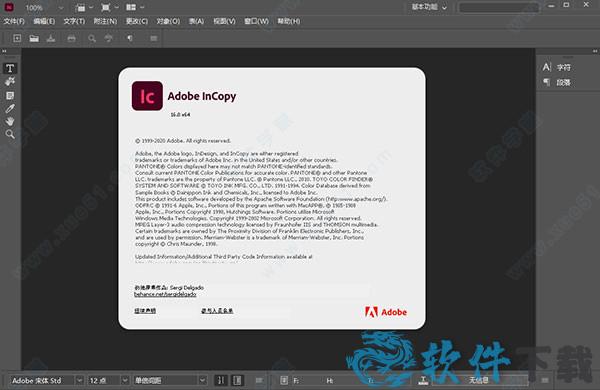Open the 附注(N) menu
The width and height of the screenshot is (600, 390).
coord(105,21)
